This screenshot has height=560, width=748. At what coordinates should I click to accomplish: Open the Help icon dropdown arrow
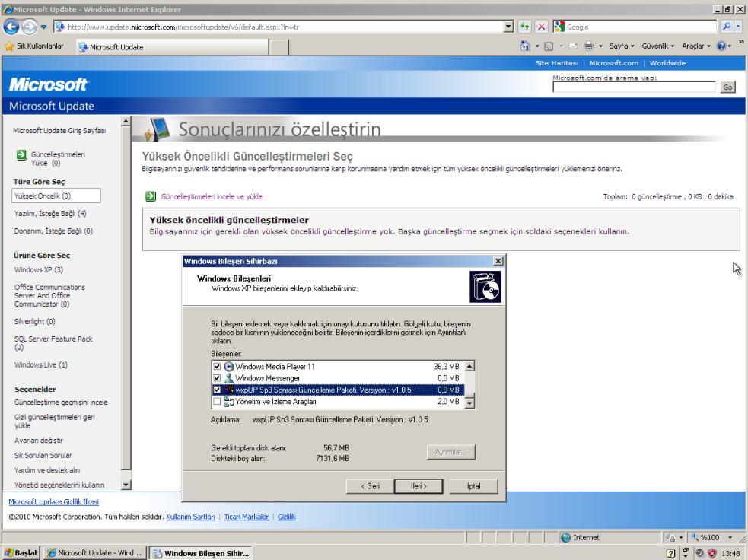730,46
